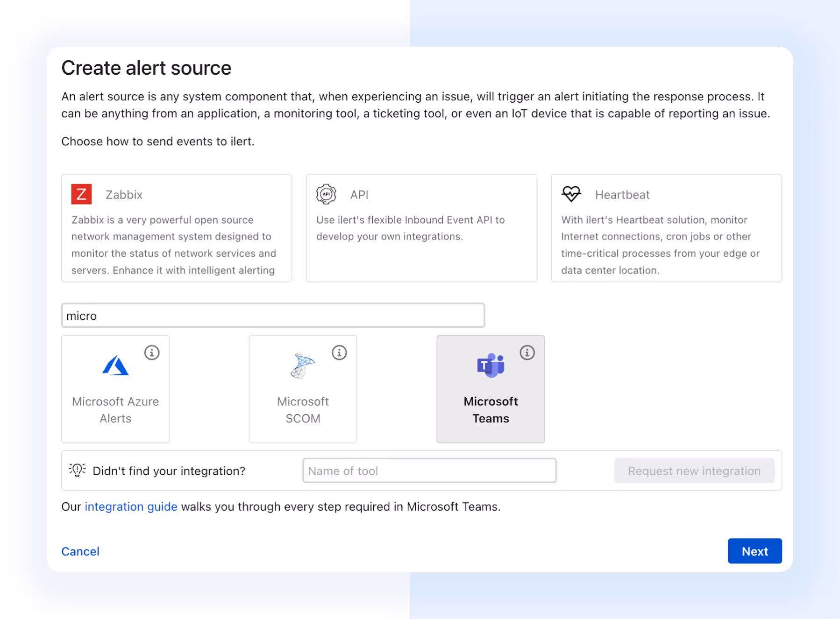Click the Name of tool input
The height and width of the screenshot is (619, 840).
[429, 471]
